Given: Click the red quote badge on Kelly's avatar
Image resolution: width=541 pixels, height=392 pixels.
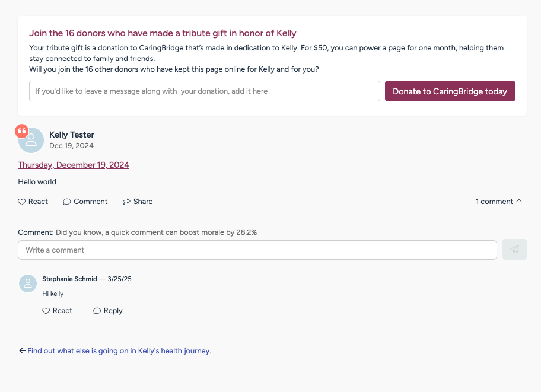Looking at the screenshot, I should click(22, 131).
